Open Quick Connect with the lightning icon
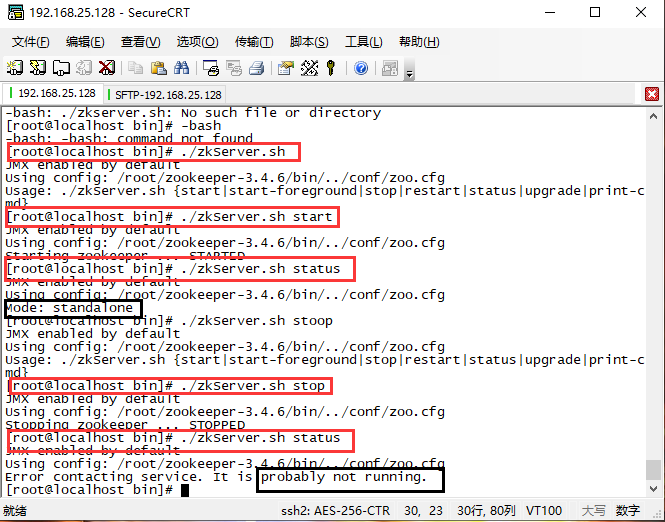This screenshot has width=665, height=522. pyautogui.click(x=38, y=68)
